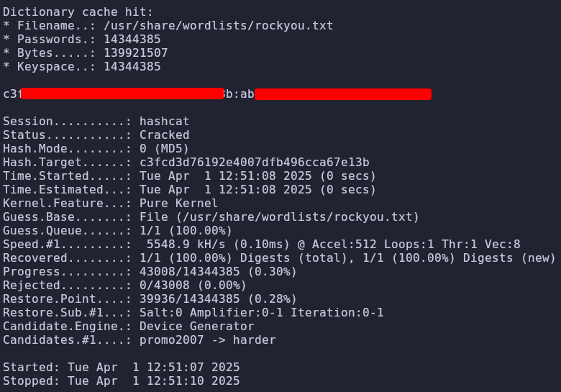This screenshot has width=561, height=392.
Task: Click the Speed.#1 5548.9 kH/s value
Action: [186, 245]
